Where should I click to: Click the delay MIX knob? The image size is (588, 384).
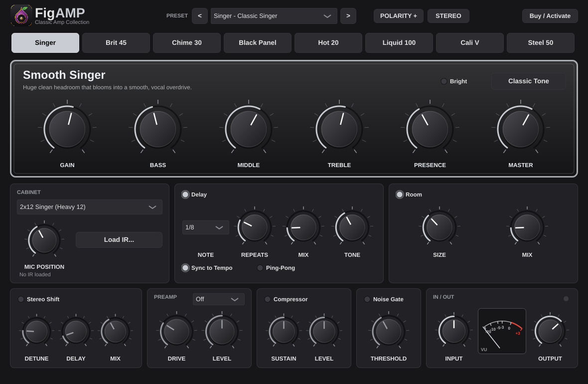(303, 227)
